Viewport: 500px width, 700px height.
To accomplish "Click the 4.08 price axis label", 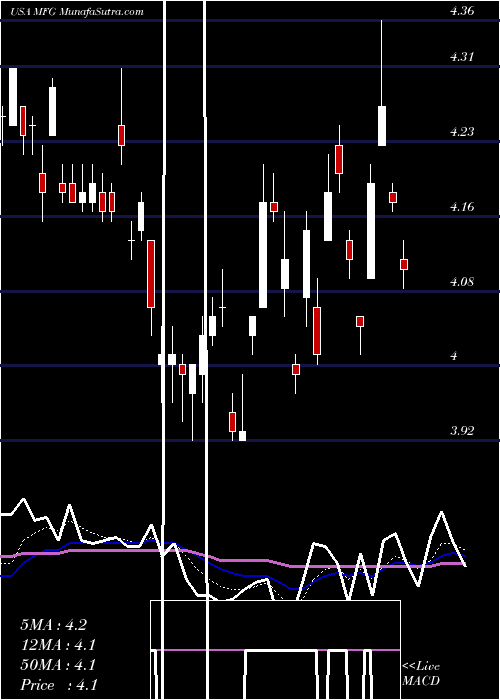I will pos(462,282).
